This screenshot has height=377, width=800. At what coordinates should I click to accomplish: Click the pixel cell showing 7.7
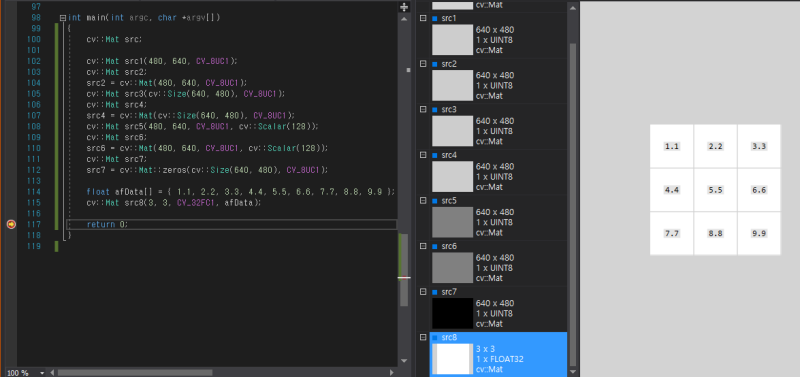pos(671,234)
